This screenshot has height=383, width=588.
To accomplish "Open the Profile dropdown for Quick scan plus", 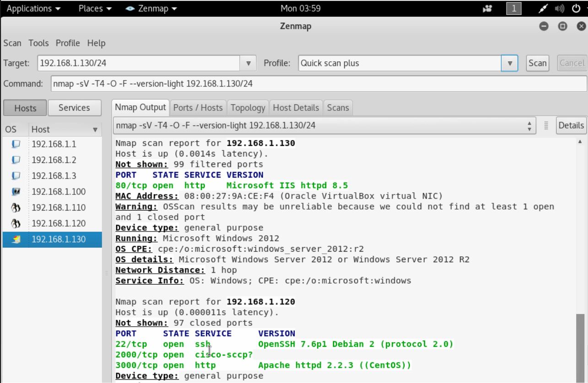I will 509,63.
